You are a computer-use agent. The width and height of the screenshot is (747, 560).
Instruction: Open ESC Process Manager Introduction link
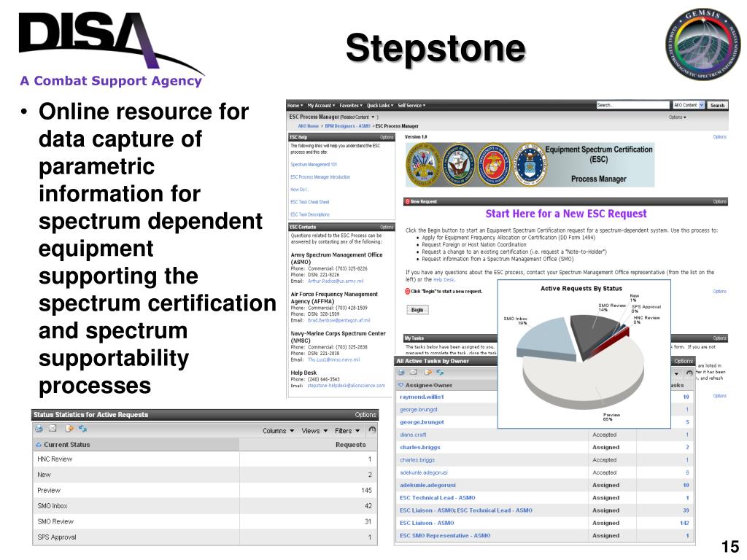pyautogui.click(x=320, y=177)
